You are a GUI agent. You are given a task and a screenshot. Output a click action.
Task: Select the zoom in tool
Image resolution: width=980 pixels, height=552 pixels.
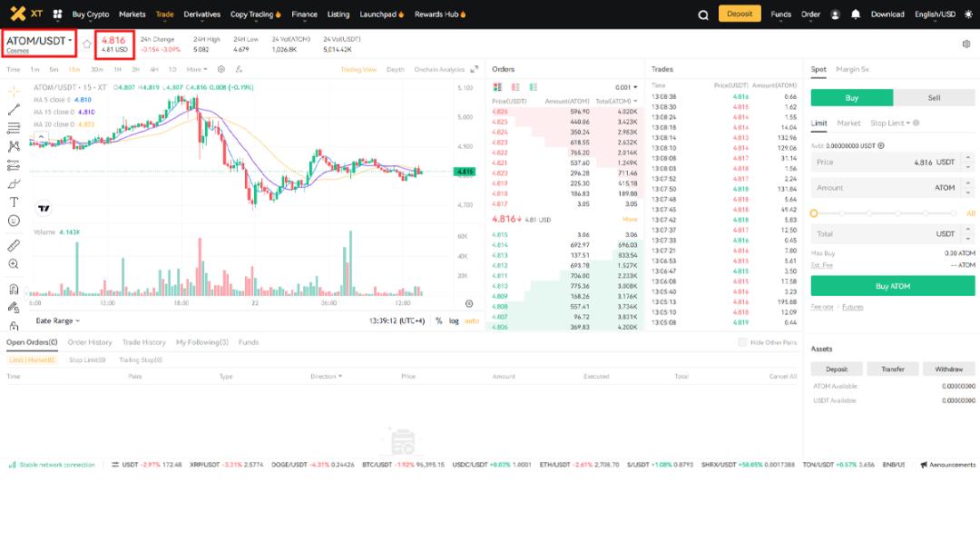click(14, 264)
